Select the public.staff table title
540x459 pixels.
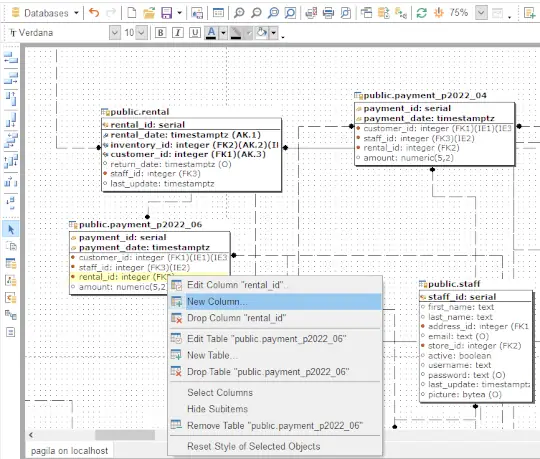click(454, 284)
